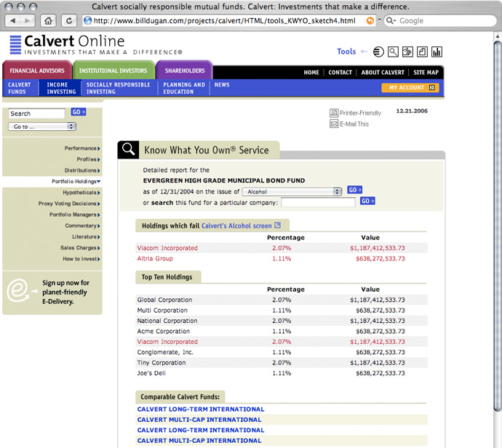
Task: Click the browser Forward arrow button
Action: (x=28, y=21)
